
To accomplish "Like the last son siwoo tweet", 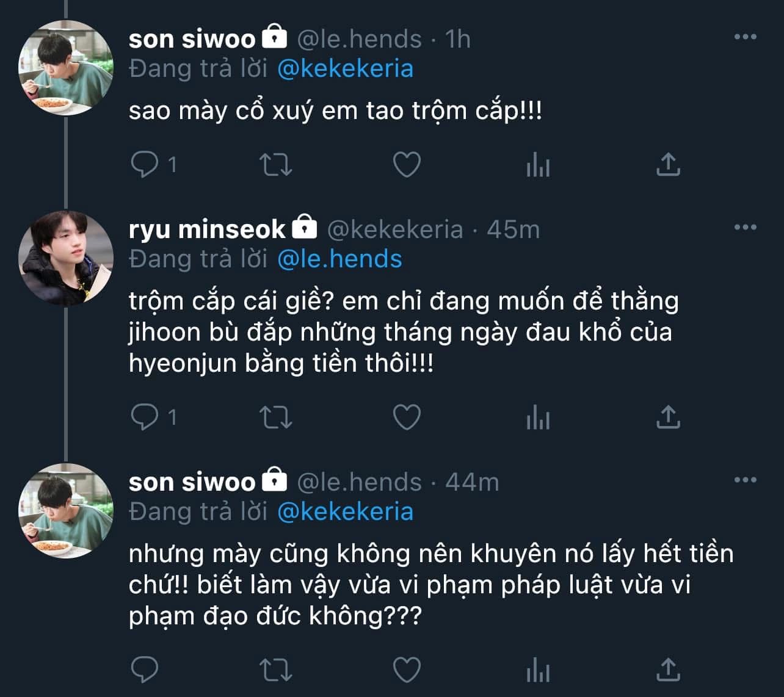I will [407, 670].
